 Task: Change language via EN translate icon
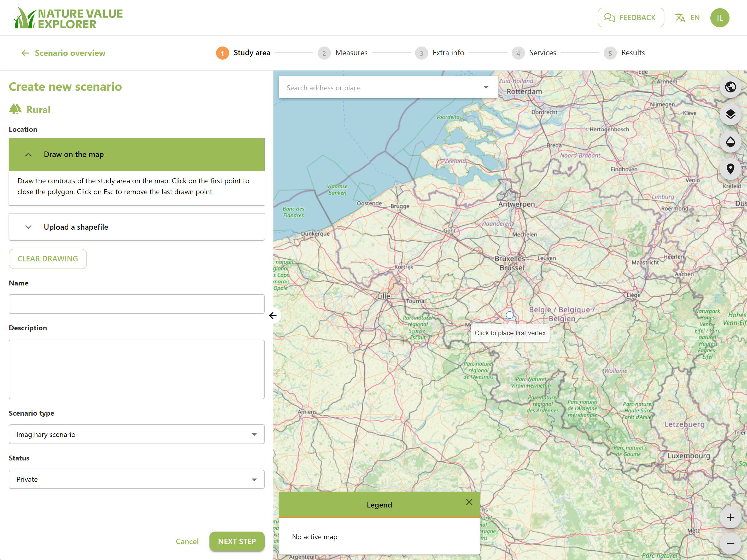coord(687,17)
